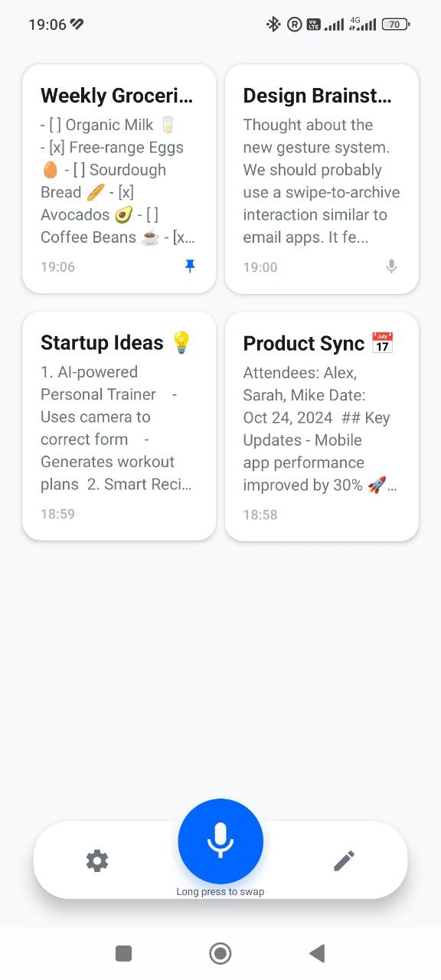Tap the back arrow in the navigation bar
441x980 pixels.
pyautogui.click(x=316, y=953)
